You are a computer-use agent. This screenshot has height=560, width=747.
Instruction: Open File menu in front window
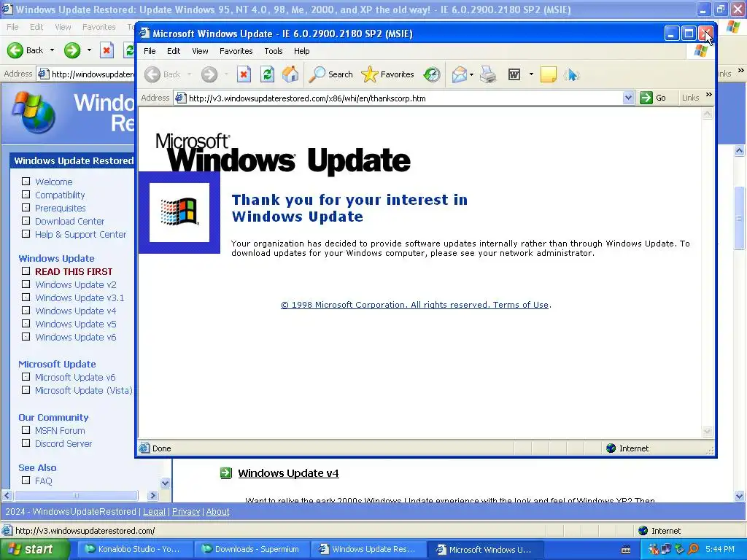(150, 51)
